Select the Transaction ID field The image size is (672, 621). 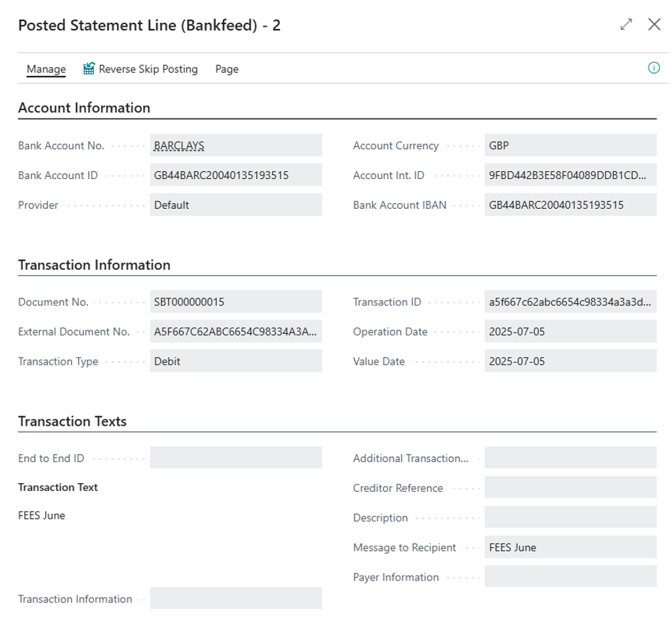point(570,302)
